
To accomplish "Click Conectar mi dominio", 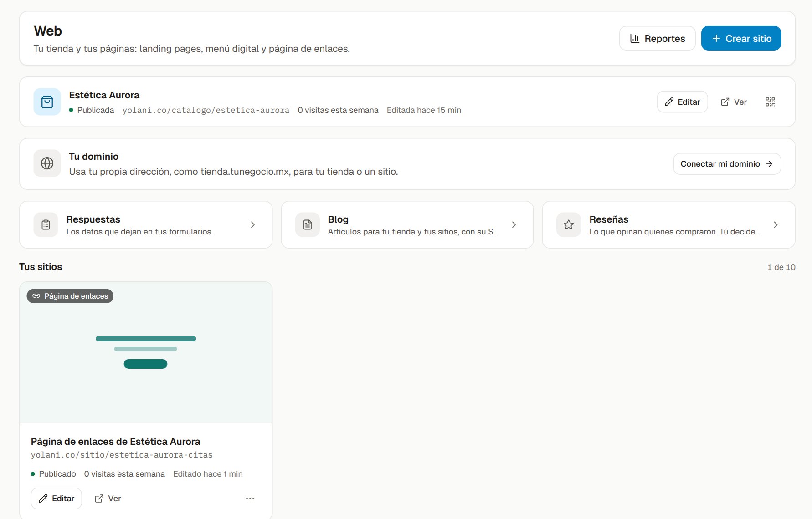I will [727, 163].
